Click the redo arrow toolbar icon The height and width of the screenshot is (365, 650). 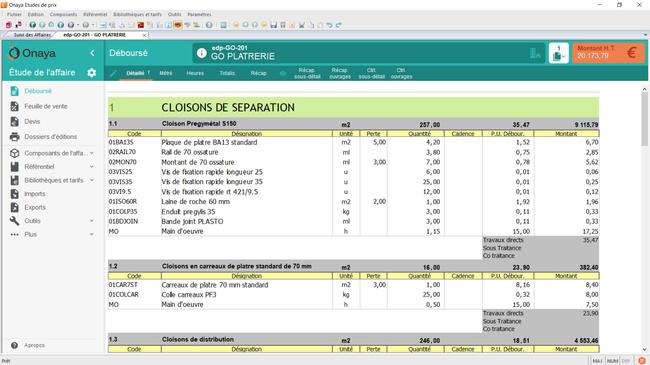click(x=339, y=25)
